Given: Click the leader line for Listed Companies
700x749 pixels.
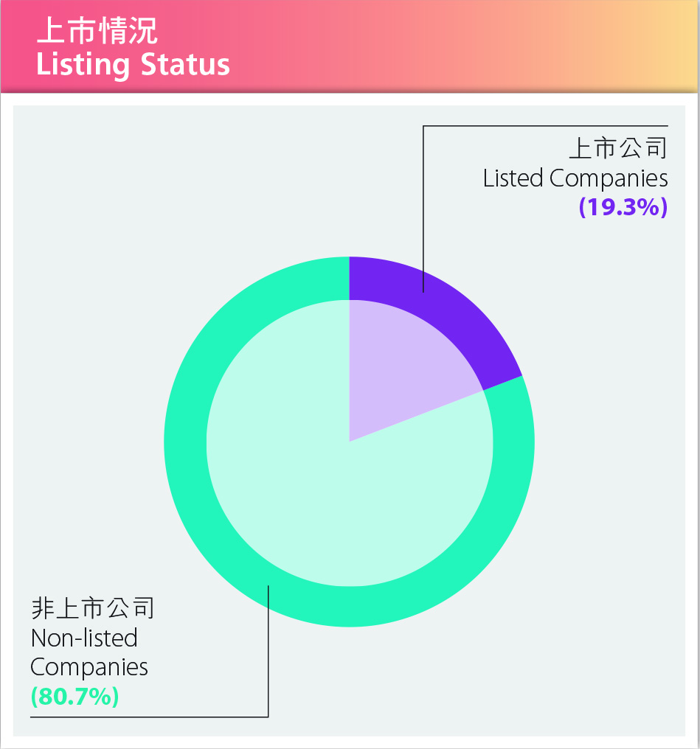Looking at the screenshot, I should point(423,209).
